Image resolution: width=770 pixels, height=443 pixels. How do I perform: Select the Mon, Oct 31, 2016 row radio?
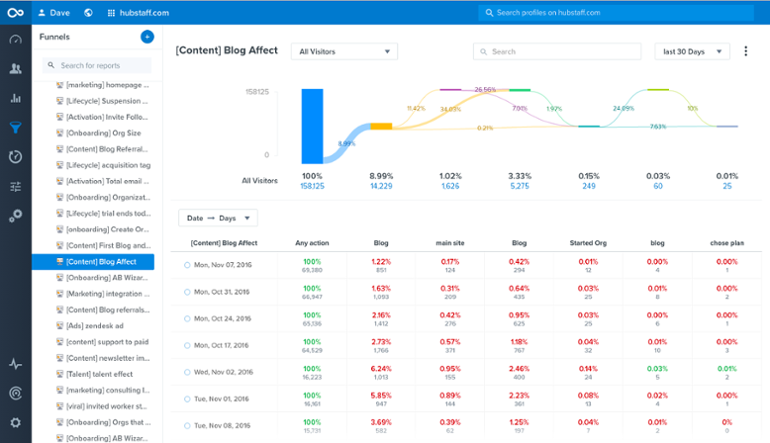click(187, 292)
